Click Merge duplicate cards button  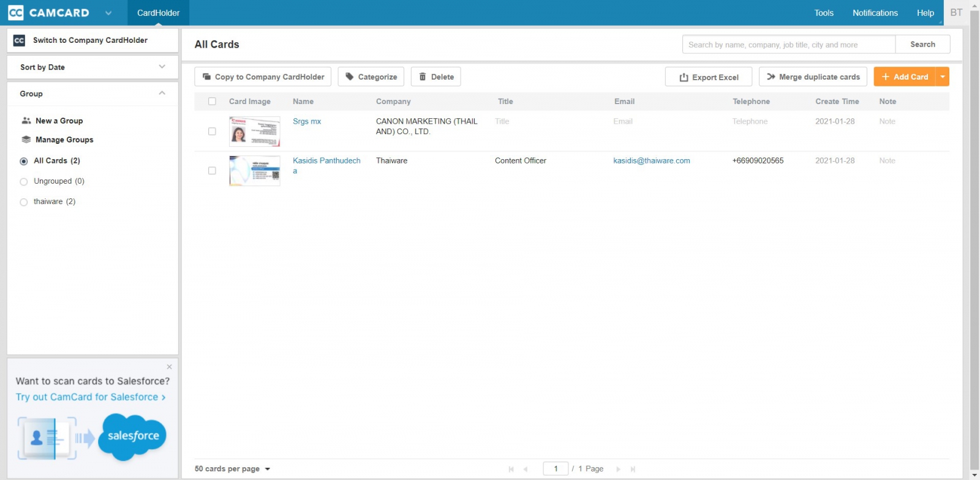tap(813, 77)
